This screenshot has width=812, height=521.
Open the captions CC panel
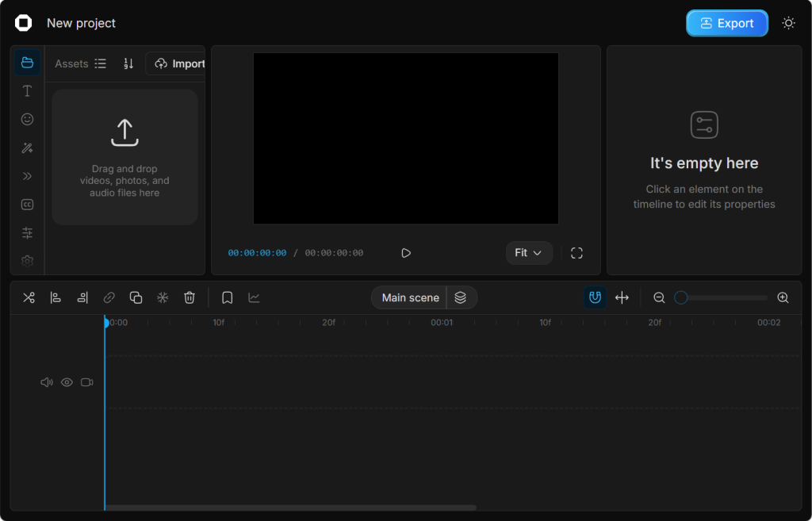click(x=27, y=205)
